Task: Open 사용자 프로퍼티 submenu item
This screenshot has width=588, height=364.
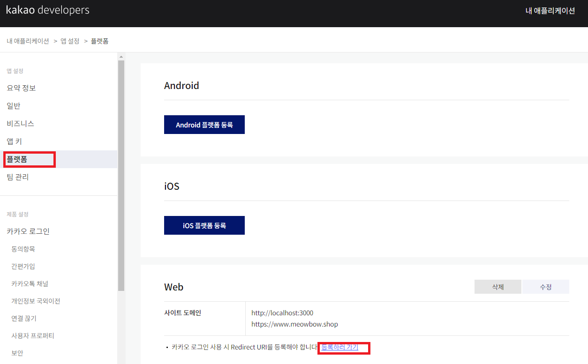Action: [33, 335]
